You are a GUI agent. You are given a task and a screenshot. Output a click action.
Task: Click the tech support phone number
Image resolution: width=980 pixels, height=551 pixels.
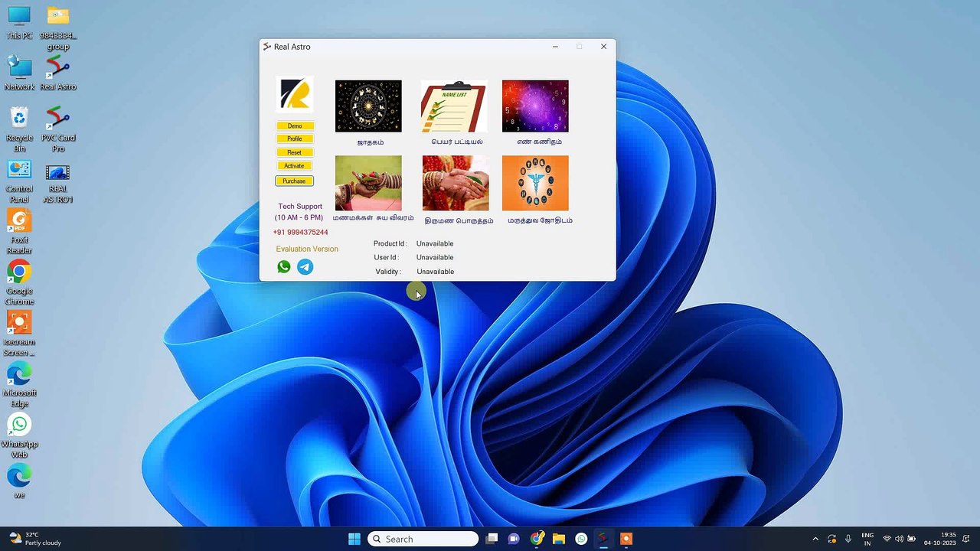(x=300, y=232)
